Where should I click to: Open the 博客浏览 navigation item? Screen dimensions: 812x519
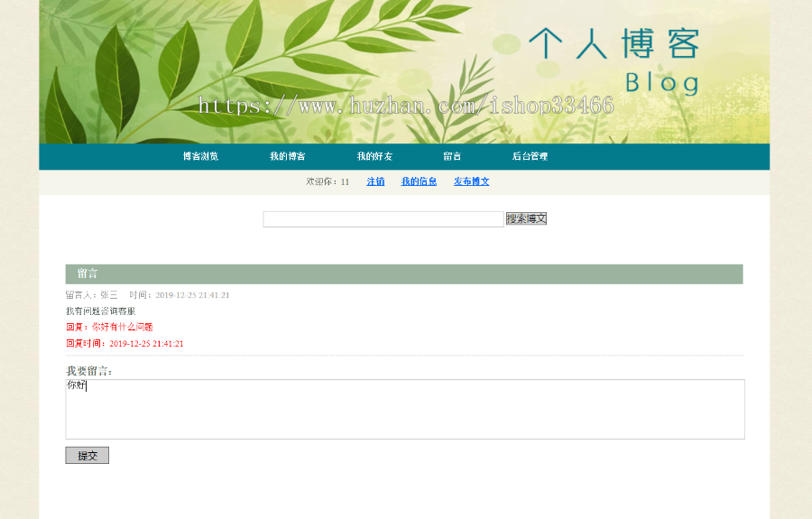(200, 156)
